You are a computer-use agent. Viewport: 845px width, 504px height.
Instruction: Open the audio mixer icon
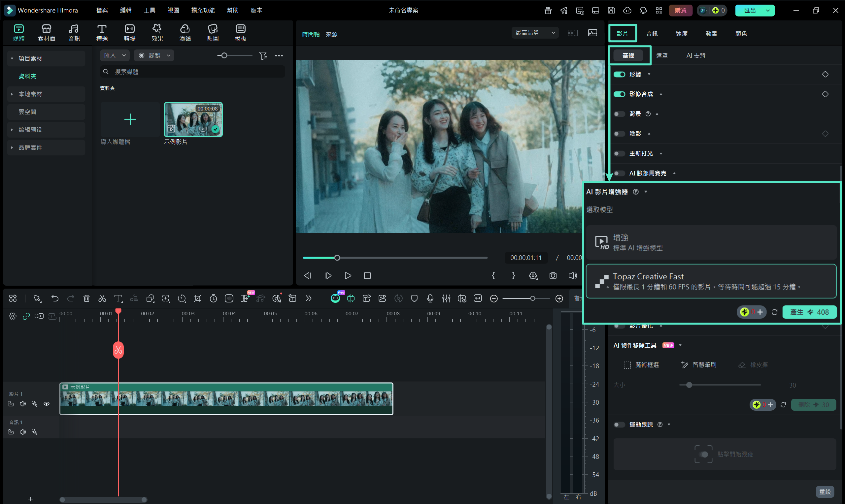[446, 299]
